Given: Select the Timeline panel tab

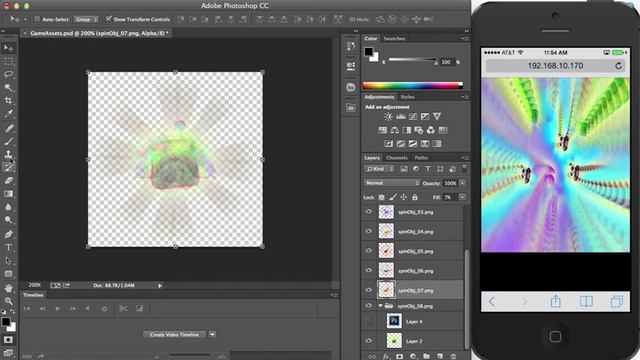Looking at the screenshot, I should click(33, 295).
